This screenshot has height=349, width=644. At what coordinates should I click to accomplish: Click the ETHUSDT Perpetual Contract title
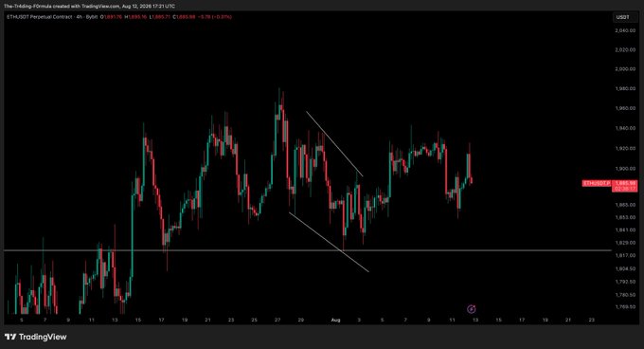point(40,17)
